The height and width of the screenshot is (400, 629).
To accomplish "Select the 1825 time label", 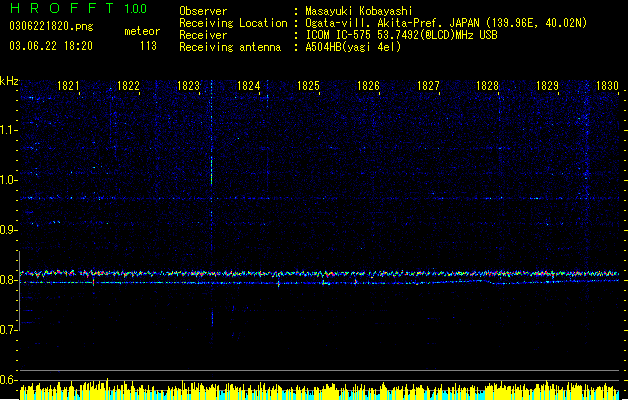I will tap(308, 86).
